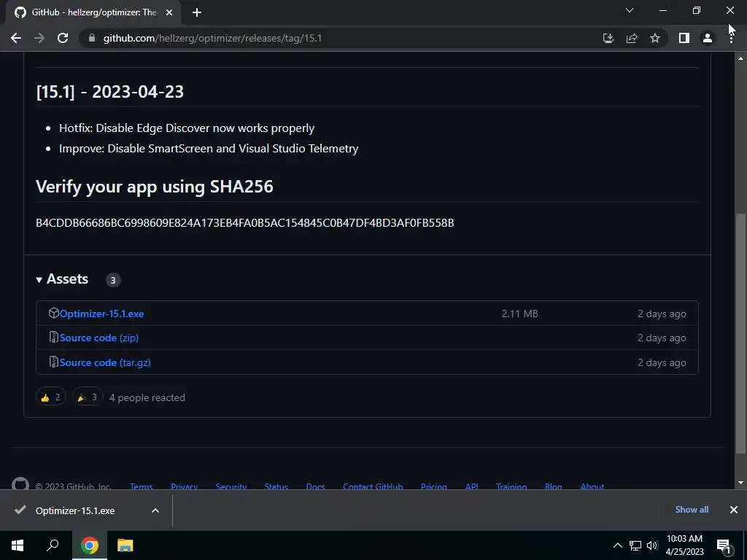Open Windows taskbar search
Screen dimensions: 747x560
point(53,545)
